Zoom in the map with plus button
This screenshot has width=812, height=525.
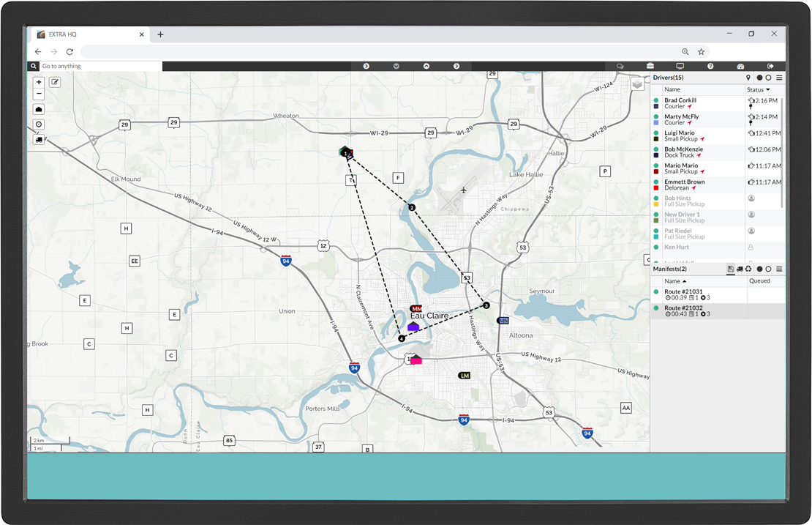[39, 82]
